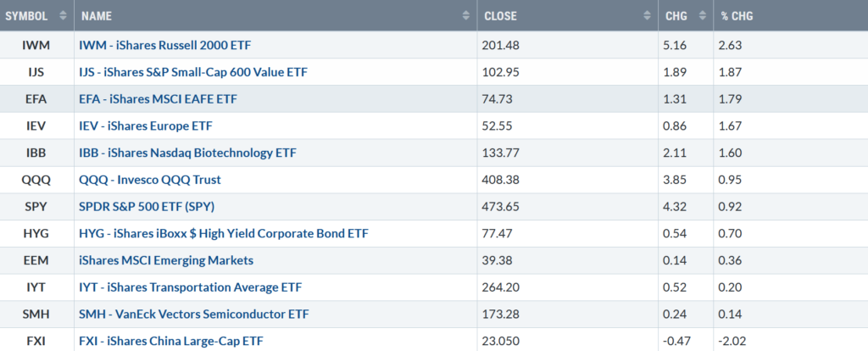Toggle sort arrows on CLOSE column
The width and height of the screenshot is (868, 351).
647,16
